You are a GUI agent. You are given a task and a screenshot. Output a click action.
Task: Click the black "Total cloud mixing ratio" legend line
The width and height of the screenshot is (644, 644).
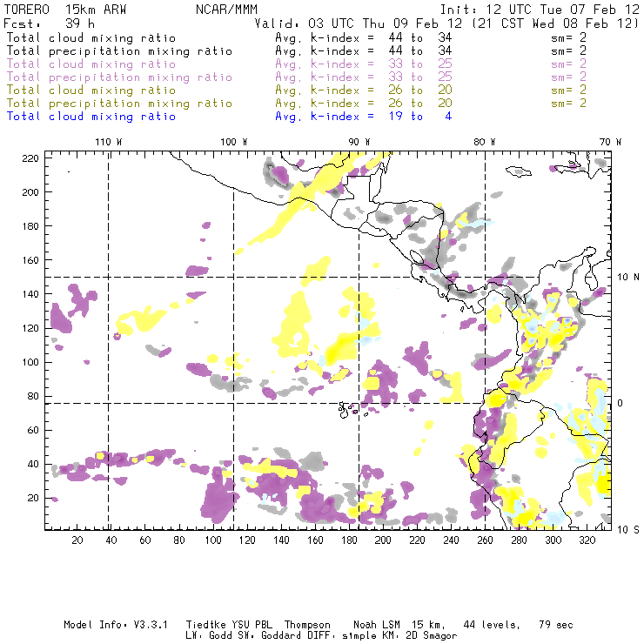(91, 38)
